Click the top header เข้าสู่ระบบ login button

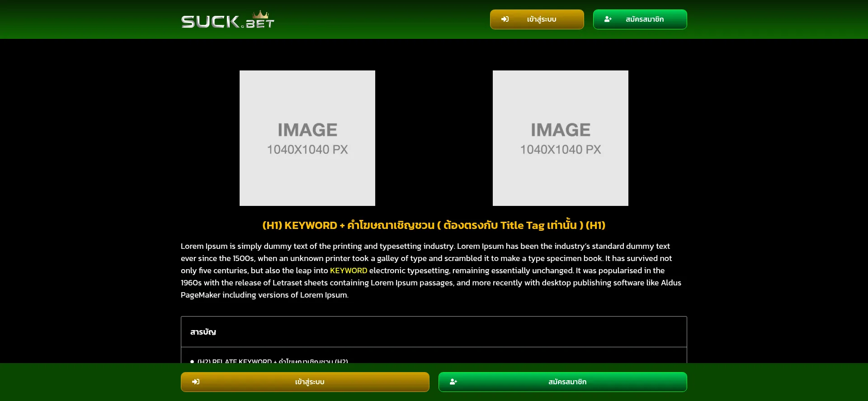pos(537,19)
